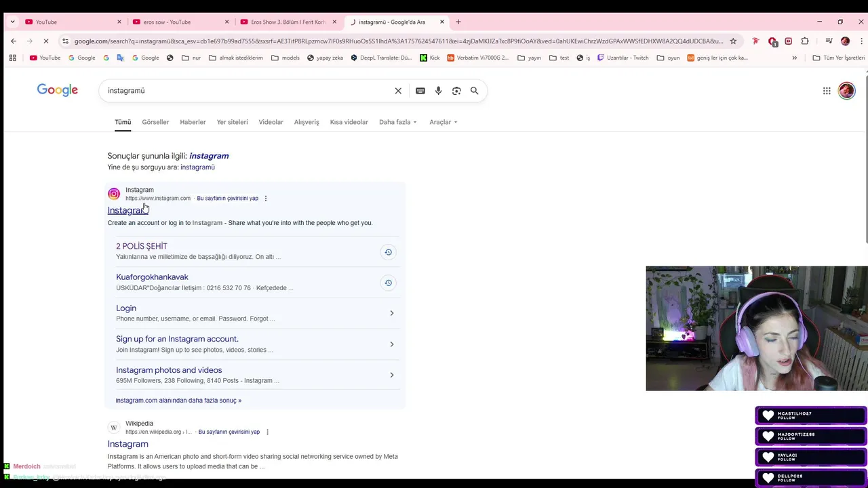The image size is (868, 488).
Task: Switch to the 'Kısa videolar' tab
Action: (x=349, y=122)
